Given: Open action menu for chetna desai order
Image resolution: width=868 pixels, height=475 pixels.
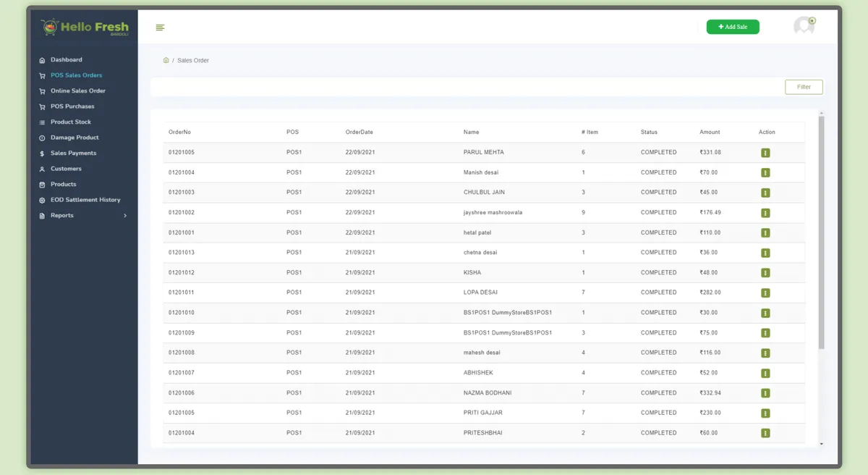Looking at the screenshot, I should click(x=765, y=253).
